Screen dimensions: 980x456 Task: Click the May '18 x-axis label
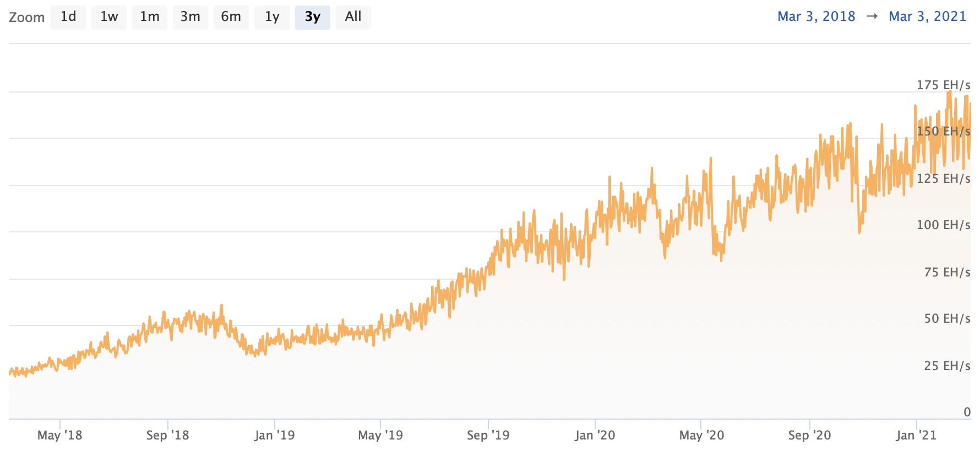point(59,435)
